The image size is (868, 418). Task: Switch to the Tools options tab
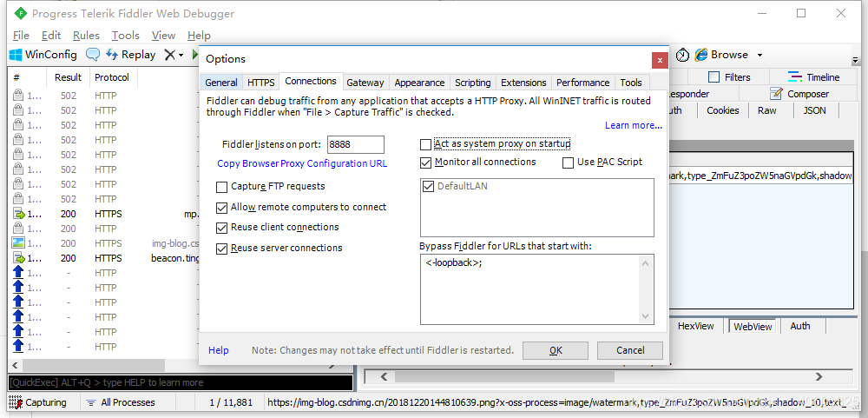click(x=631, y=83)
